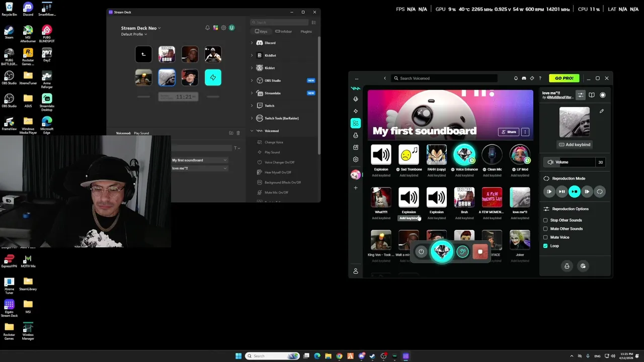Open Stream Deck notifications bell

207,28
